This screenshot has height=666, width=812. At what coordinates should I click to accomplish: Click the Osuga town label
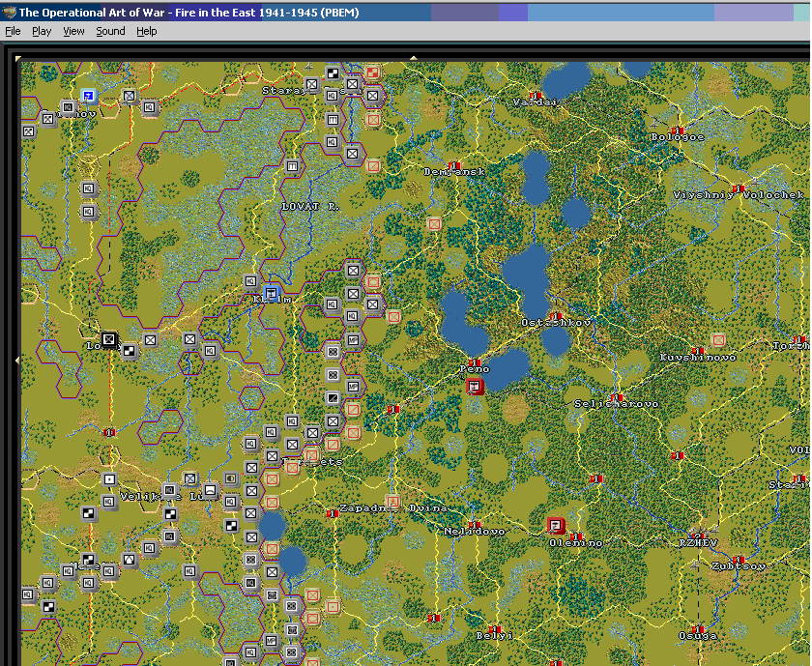tap(698, 635)
